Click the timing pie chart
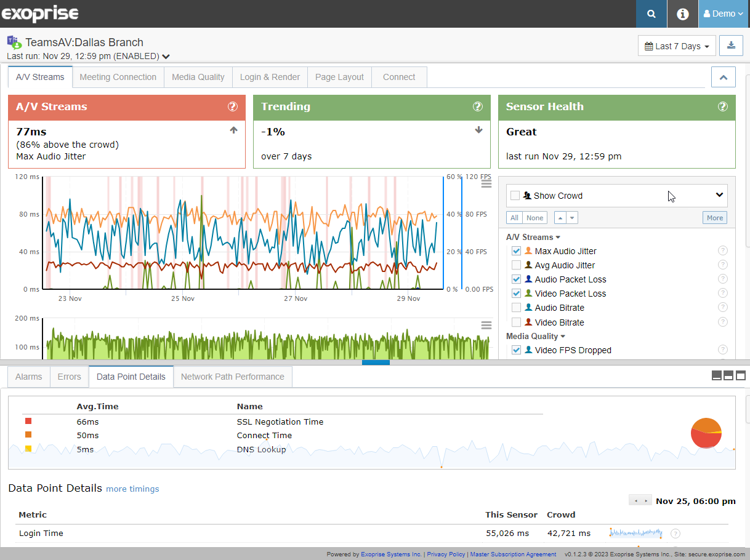Screen dimensions: 750x560 (706, 433)
